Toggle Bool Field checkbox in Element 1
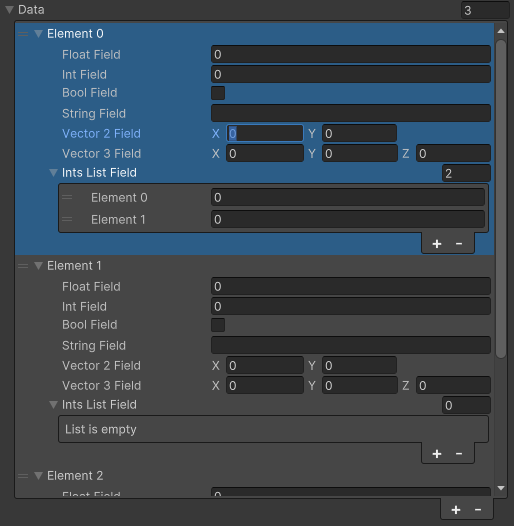Viewport: 514px width, 526px height. coord(218,325)
